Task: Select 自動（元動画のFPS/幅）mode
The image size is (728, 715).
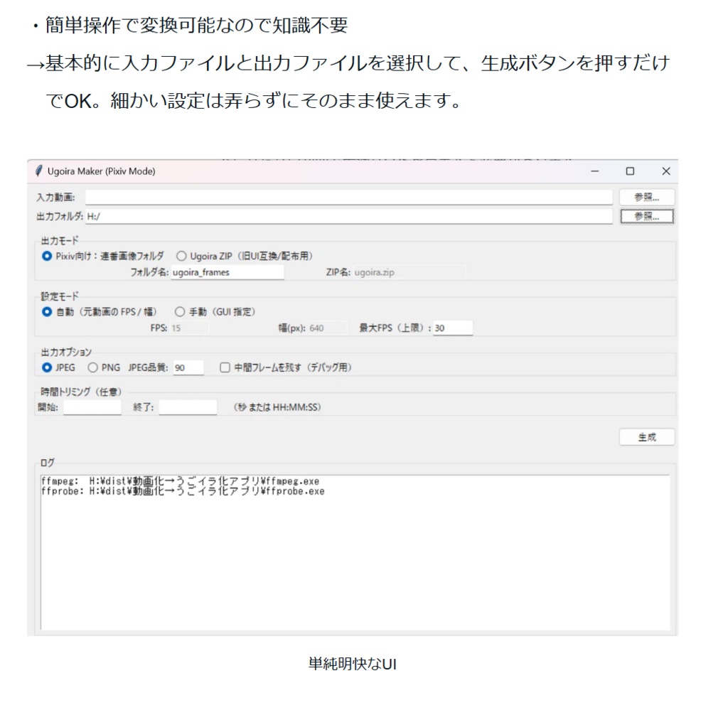Action: pos(46,311)
